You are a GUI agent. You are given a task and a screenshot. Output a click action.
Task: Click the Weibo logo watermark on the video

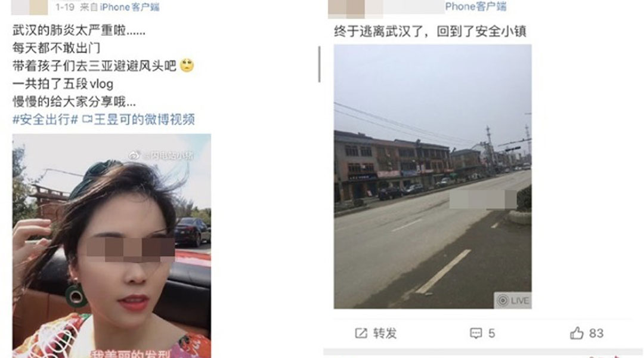134,155
